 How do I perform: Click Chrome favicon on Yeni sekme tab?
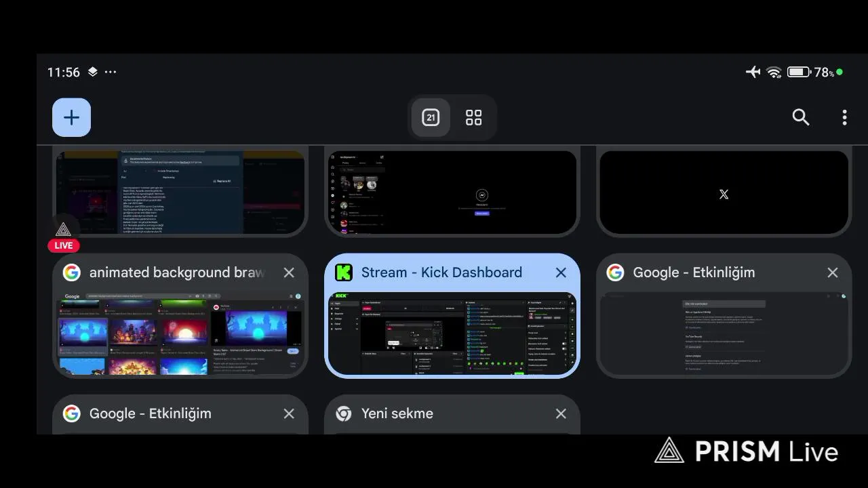pyautogui.click(x=344, y=413)
